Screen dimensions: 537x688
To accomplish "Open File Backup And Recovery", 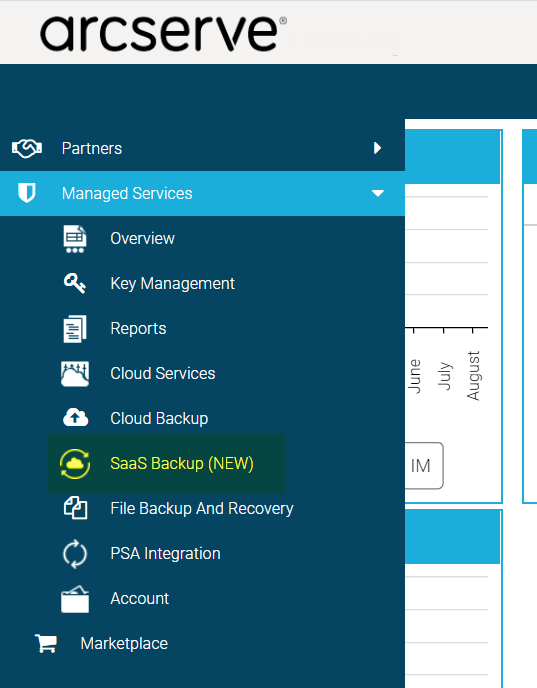I will [202, 509].
